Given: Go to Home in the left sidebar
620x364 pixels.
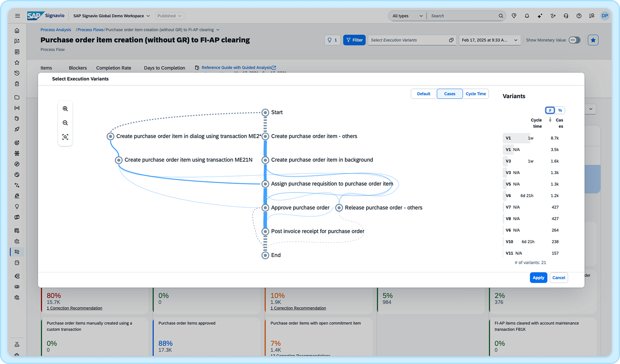Looking at the screenshot, I should (x=17, y=31).
